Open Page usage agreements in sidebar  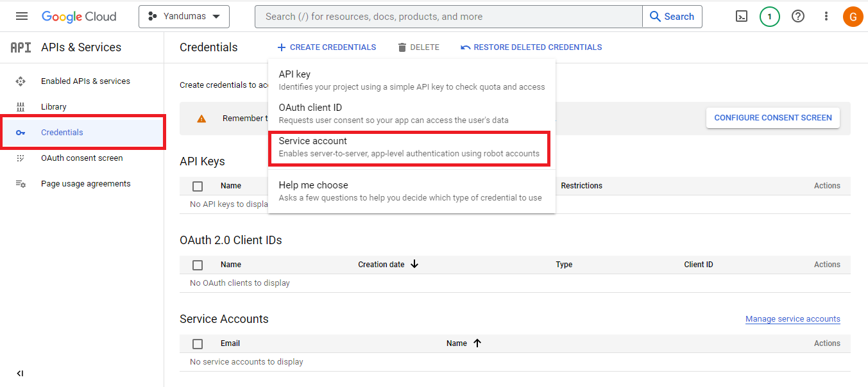pos(86,184)
